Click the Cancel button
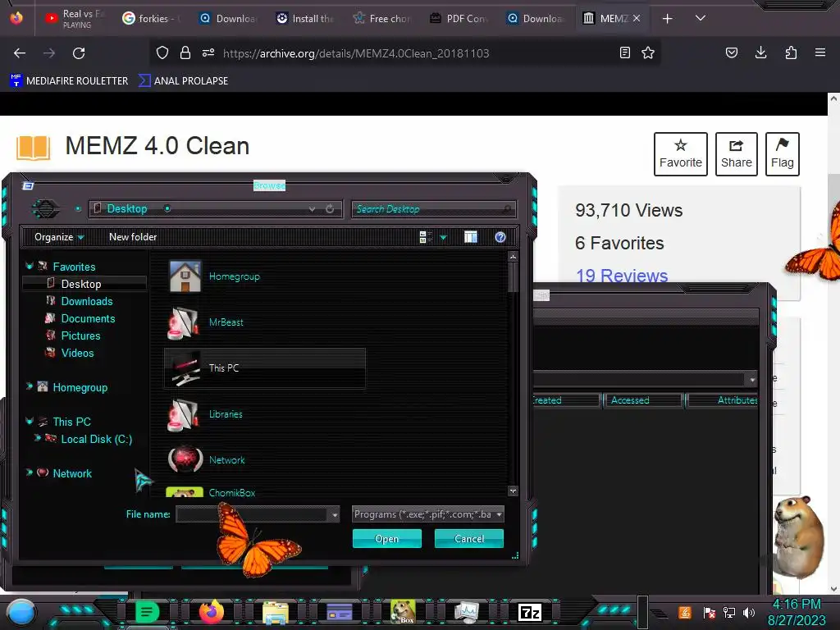 [x=468, y=538]
